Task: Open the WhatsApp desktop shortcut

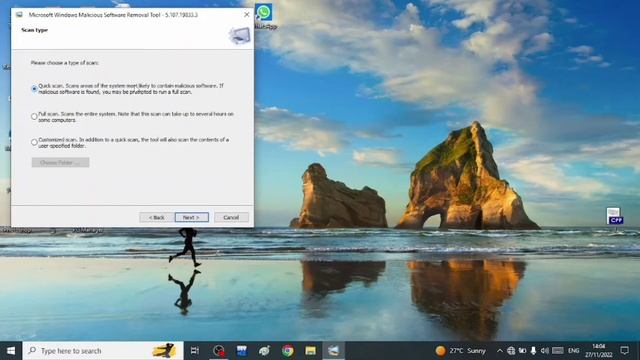Action: click(x=264, y=16)
